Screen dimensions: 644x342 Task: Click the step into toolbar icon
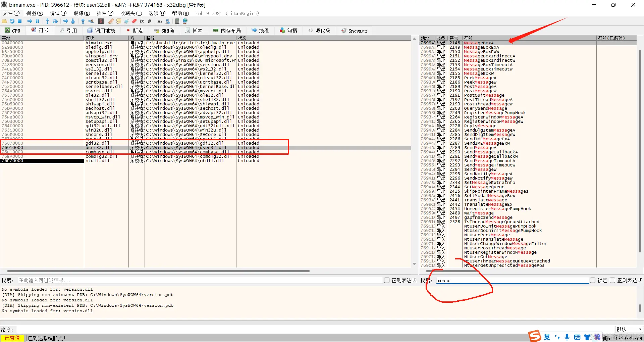pos(47,21)
